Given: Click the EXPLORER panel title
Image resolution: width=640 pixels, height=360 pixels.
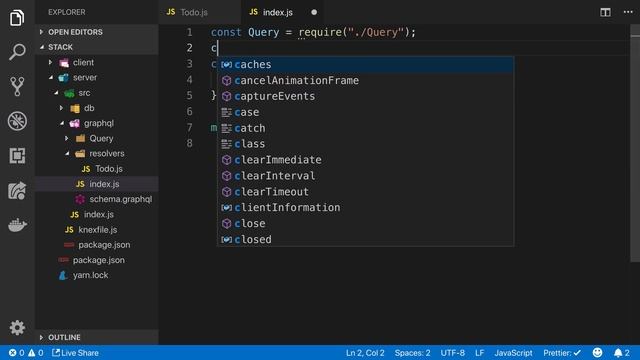Looking at the screenshot, I should tap(67, 12).
